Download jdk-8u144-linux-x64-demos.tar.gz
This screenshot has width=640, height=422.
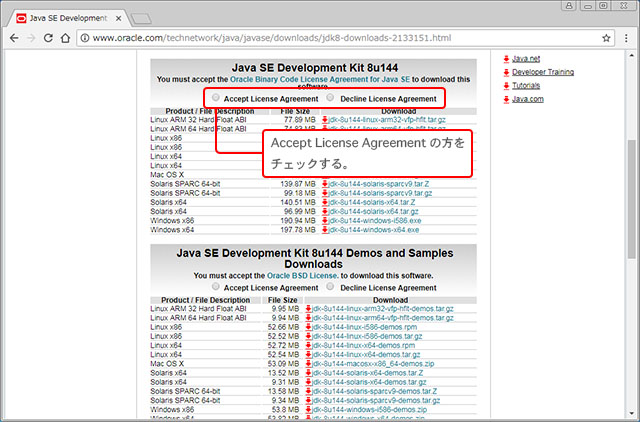coord(366,355)
